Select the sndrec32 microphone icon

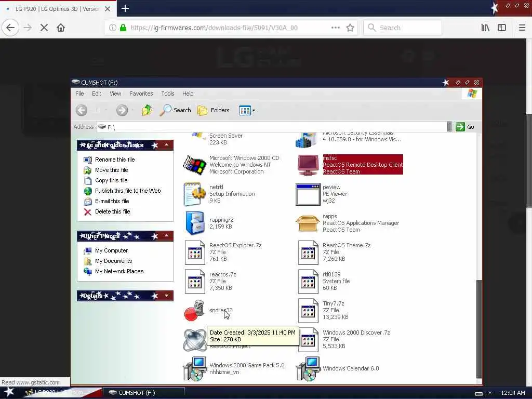point(194,310)
